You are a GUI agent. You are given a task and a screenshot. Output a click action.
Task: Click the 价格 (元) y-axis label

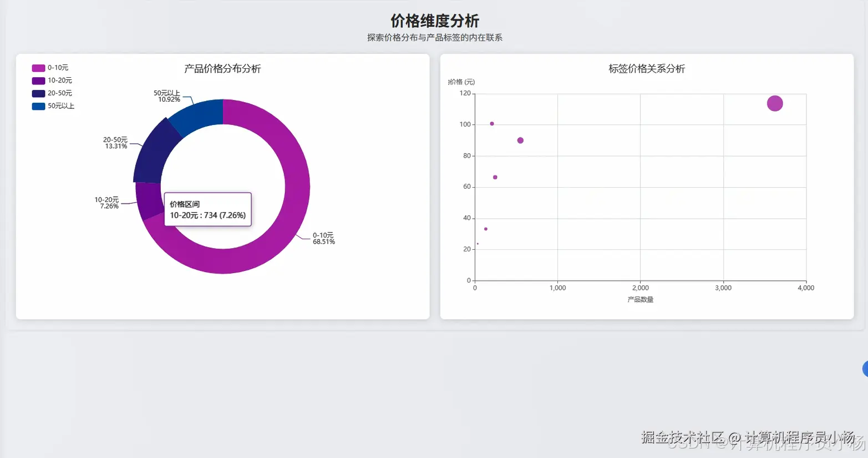click(x=461, y=82)
